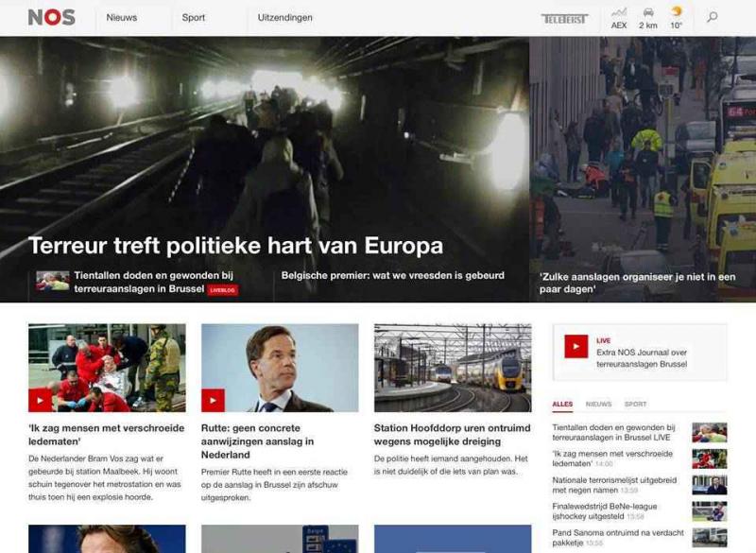
Task: Switch to the NIEUWS tab in the sidebar
Action: (598, 404)
